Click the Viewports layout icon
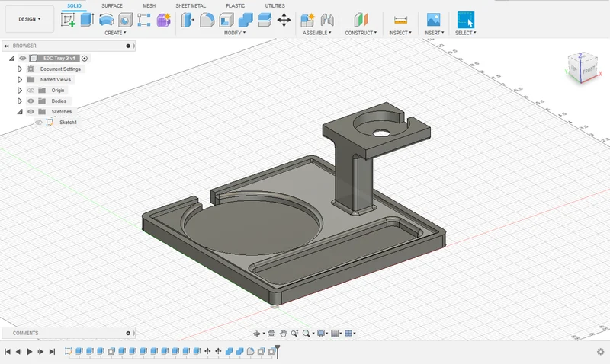Viewport: 610px width, 364px height. [x=348, y=334]
